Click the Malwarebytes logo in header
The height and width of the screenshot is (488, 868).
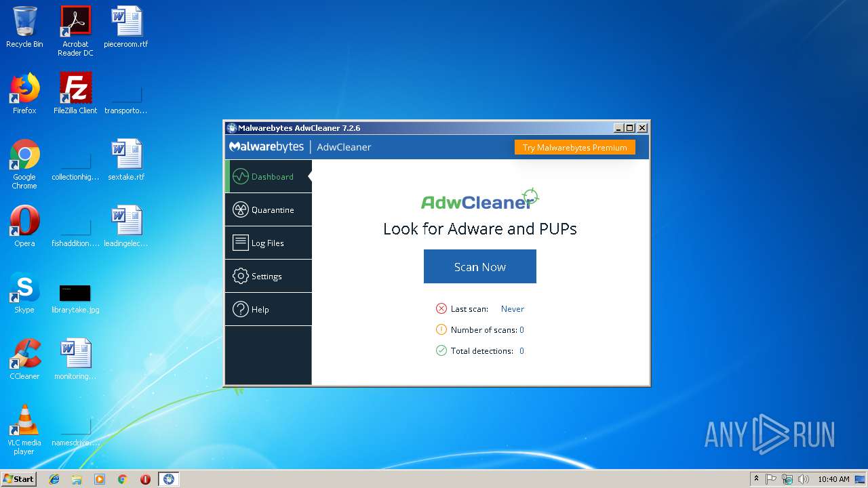pos(267,146)
